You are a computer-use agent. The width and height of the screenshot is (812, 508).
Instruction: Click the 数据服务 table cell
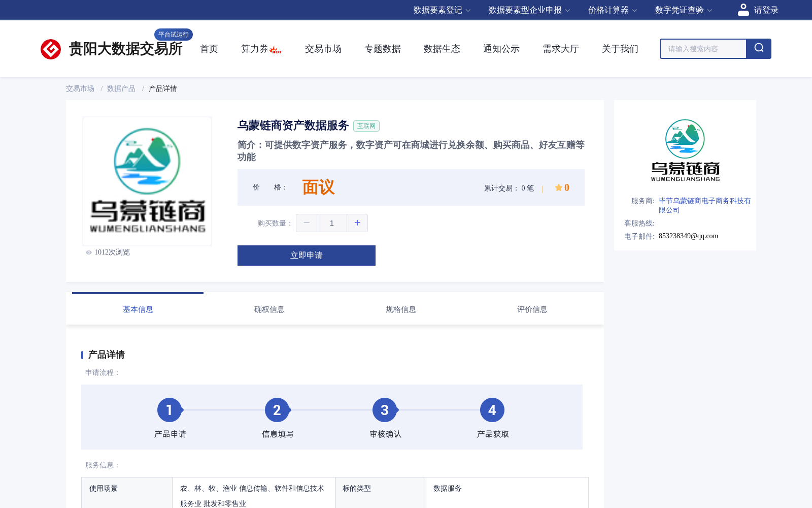(x=507, y=493)
